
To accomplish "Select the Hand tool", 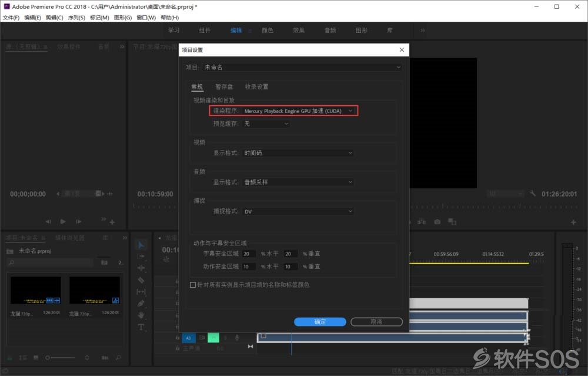I will (x=141, y=315).
